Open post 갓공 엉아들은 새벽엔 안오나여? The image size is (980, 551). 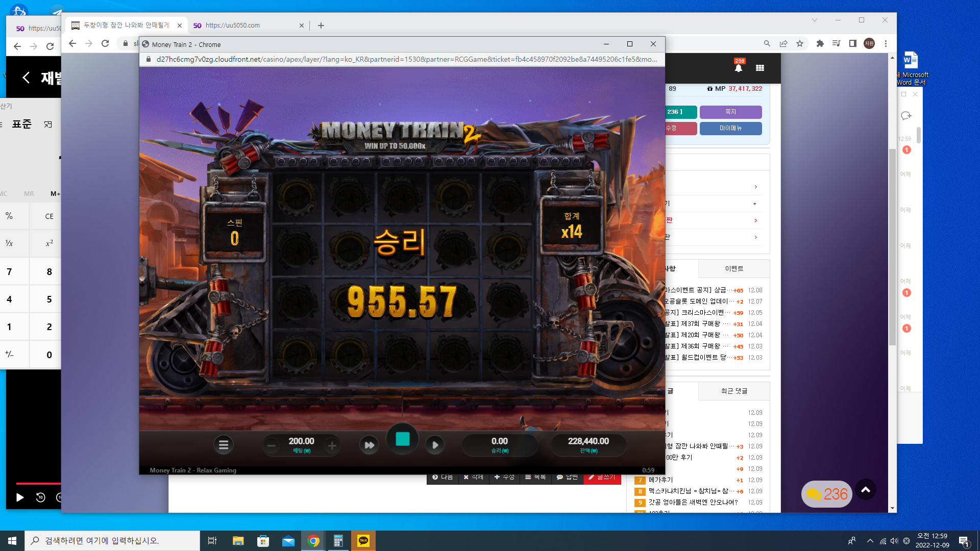click(693, 503)
